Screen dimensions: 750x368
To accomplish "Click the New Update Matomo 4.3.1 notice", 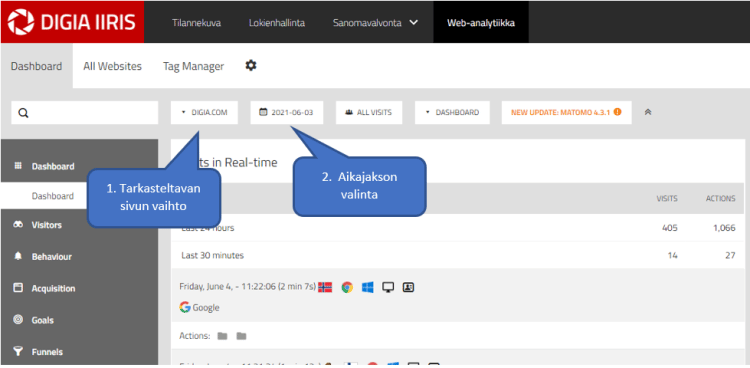I will [x=566, y=112].
